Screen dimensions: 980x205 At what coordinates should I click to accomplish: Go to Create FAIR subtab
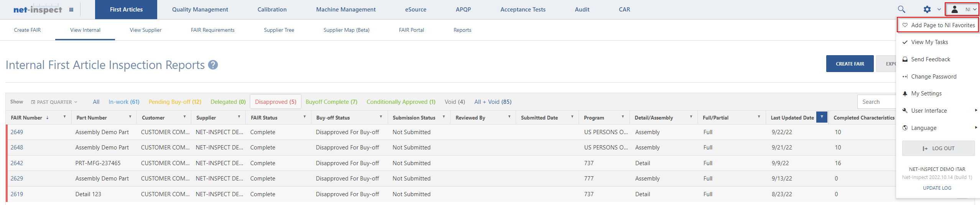[x=27, y=30]
